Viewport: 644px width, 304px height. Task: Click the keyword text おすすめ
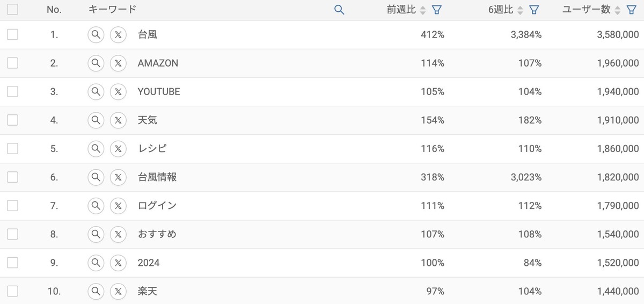point(157,234)
